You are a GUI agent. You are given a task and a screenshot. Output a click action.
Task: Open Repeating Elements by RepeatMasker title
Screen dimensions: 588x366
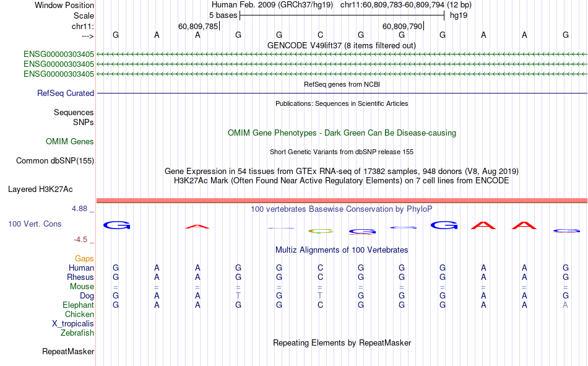tap(342, 343)
